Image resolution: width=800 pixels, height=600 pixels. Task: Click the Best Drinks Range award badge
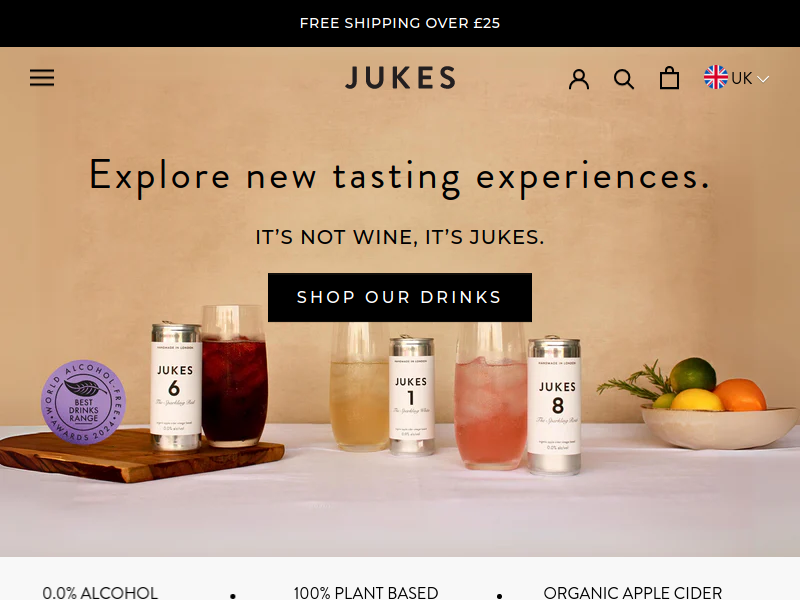click(83, 402)
